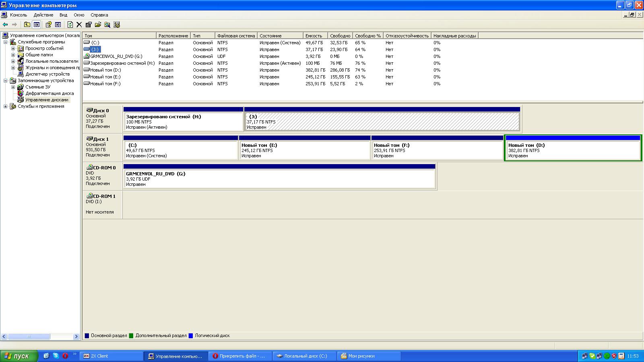Select the Новый том (D:) partition block

(573, 148)
